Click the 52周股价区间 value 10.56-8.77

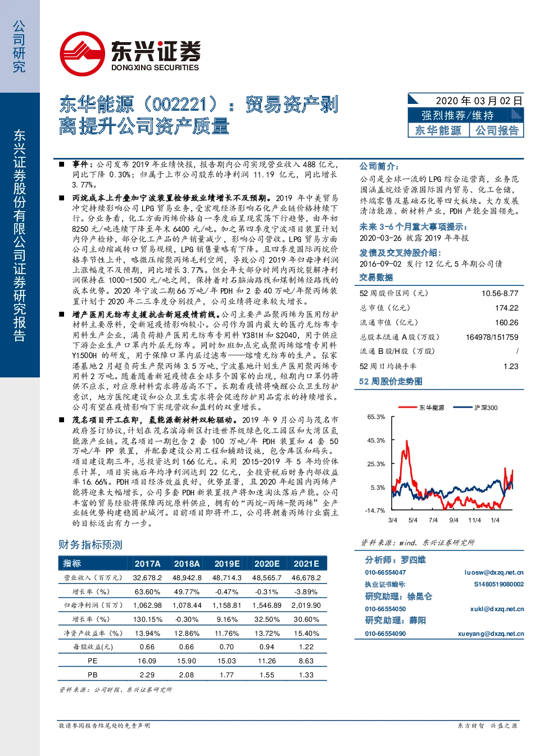pyautogui.click(x=500, y=293)
